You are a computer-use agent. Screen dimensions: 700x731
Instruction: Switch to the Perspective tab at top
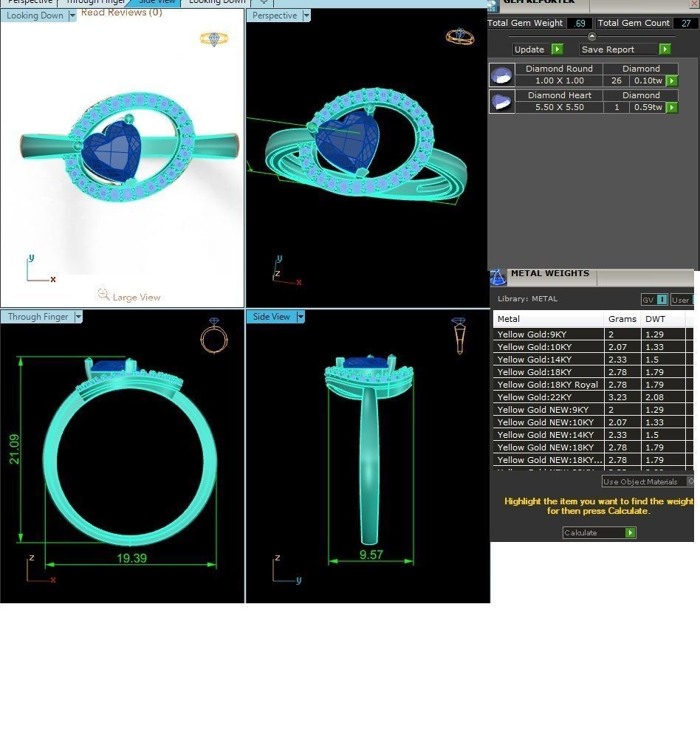tap(29, 2)
